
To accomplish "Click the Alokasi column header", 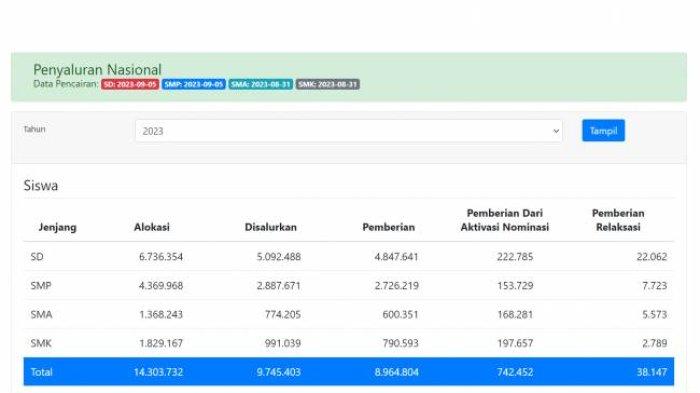I will [x=152, y=227].
